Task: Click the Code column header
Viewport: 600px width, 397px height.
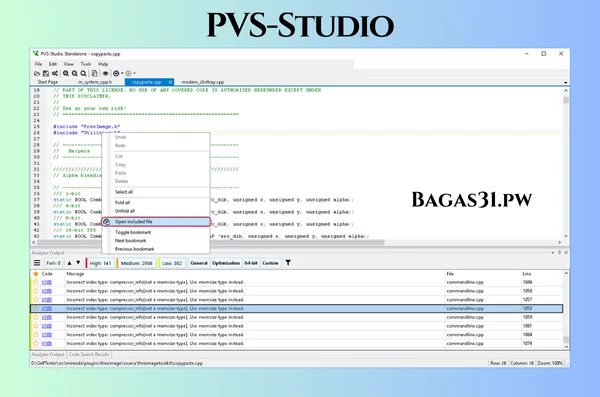Action: 47,274
